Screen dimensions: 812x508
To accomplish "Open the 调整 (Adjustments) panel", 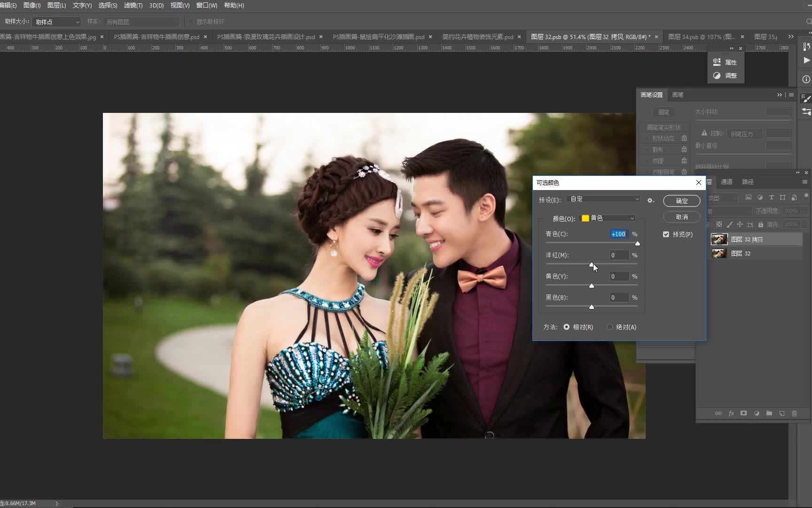I will (726, 75).
